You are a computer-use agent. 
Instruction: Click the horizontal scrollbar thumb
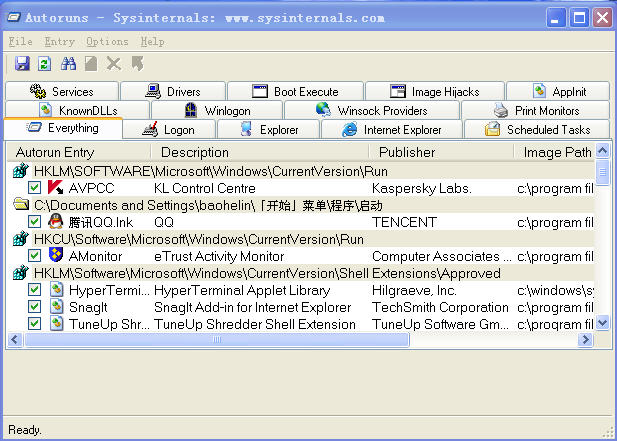tap(217, 339)
